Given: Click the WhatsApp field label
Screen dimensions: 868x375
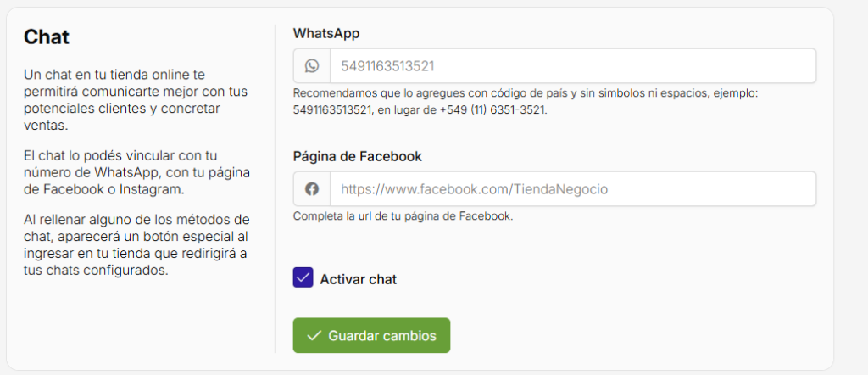Looking at the screenshot, I should pyautogui.click(x=326, y=33).
